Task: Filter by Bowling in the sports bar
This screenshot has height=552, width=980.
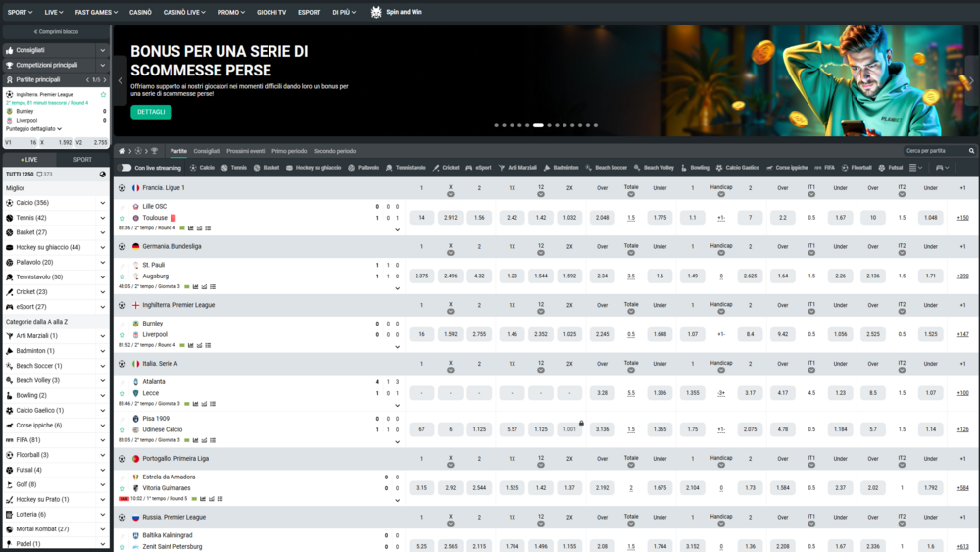Action: point(695,168)
